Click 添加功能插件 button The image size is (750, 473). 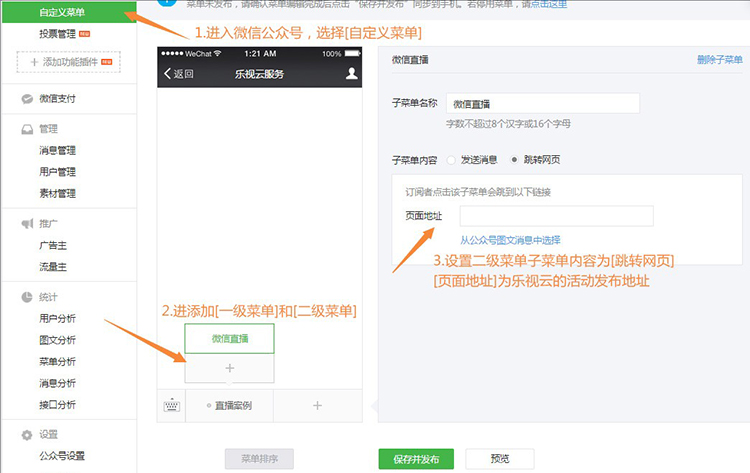pyautogui.click(x=68, y=62)
